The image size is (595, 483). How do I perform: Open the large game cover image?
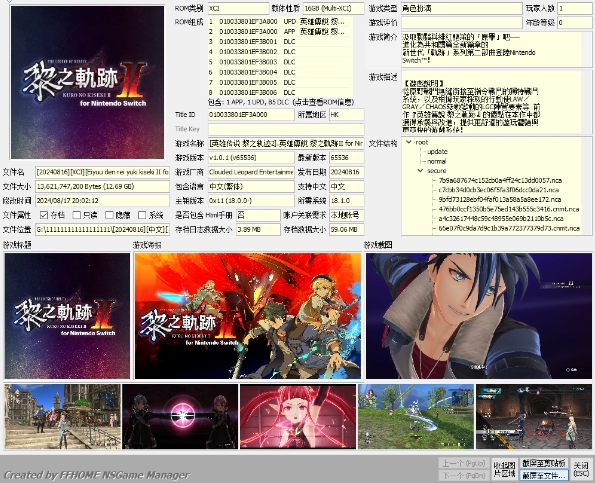(x=87, y=82)
